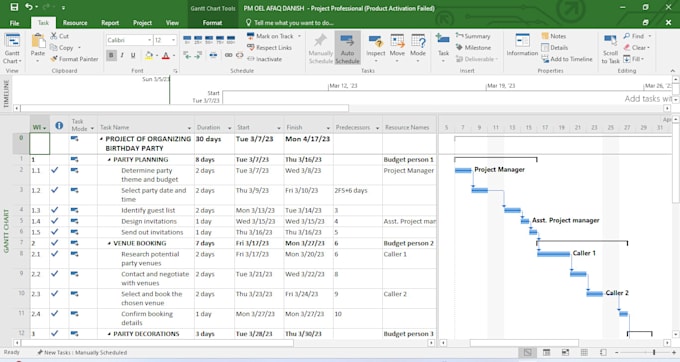Image resolution: width=680 pixels, height=362 pixels.
Task: Toggle Bold formatting
Action: [111, 55]
